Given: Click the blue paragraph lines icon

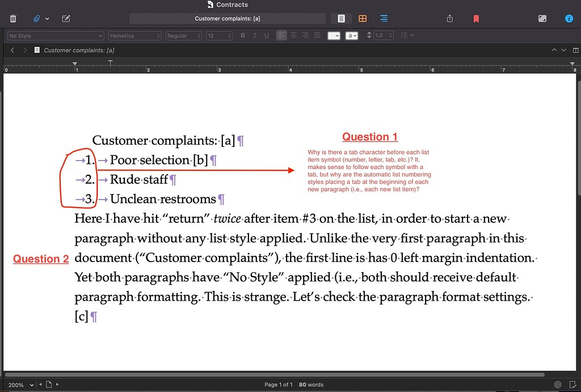Looking at the screenshot, I should (384, 19).
